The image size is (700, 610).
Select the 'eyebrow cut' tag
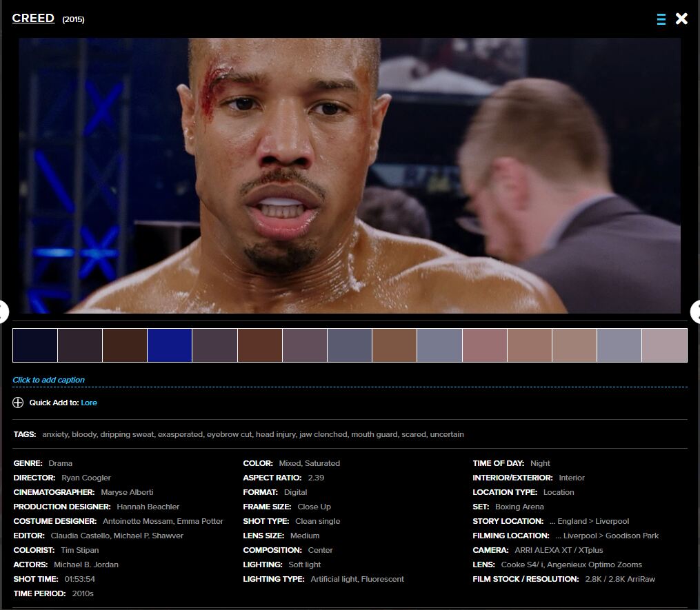[228, 434]
